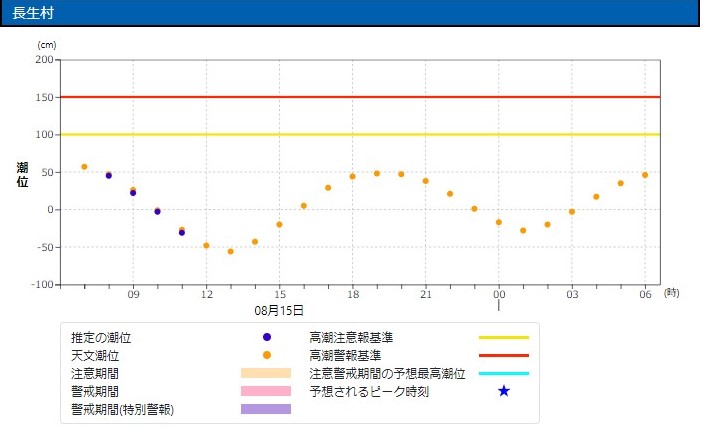
Task: Click the 00 midnight label on the x-axis
Action: pyautogui.click(x=499, y=294)
